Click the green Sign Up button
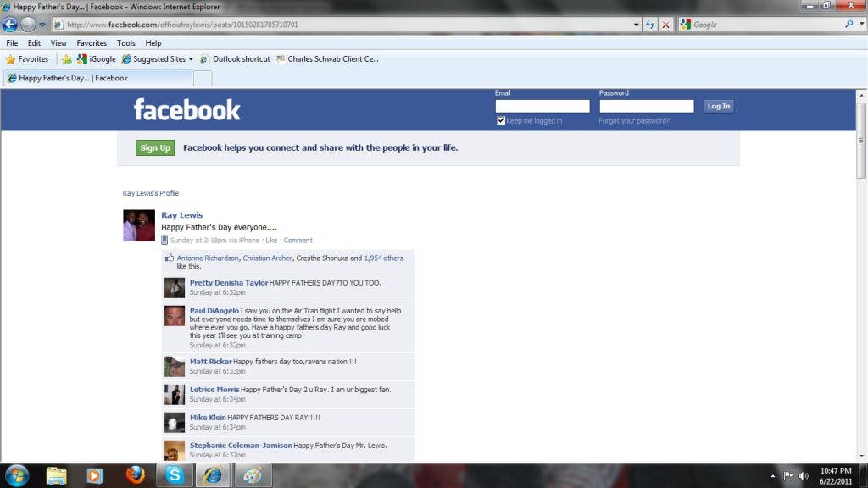This screenshot has width=868, height=488. pos(155,147)
